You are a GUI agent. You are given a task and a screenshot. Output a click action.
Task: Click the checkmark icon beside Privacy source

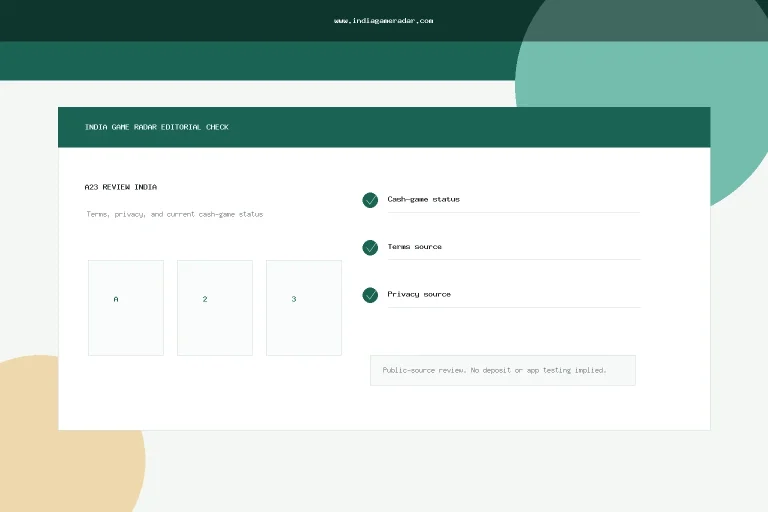pyautogui.click(x=370, y=295)
